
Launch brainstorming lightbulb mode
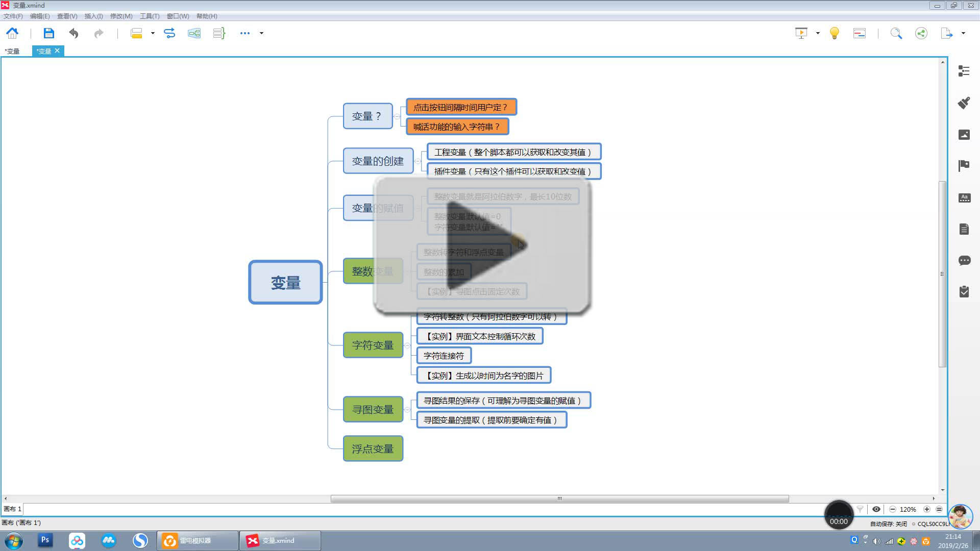[x=835, y=33]
